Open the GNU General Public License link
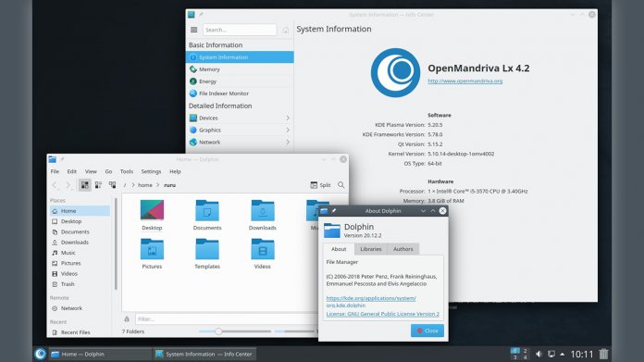This screenshot has height=362, width=644. (x=383, y=314)
